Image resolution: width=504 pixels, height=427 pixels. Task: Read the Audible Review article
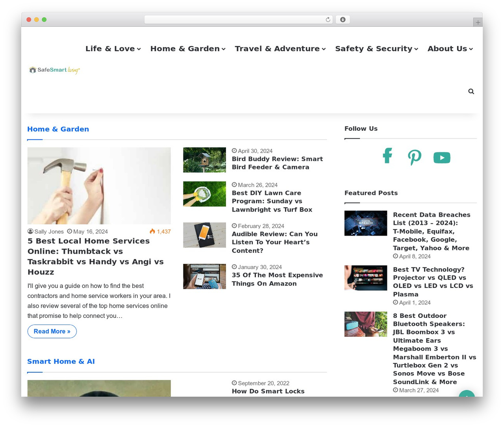pos(275,242)
